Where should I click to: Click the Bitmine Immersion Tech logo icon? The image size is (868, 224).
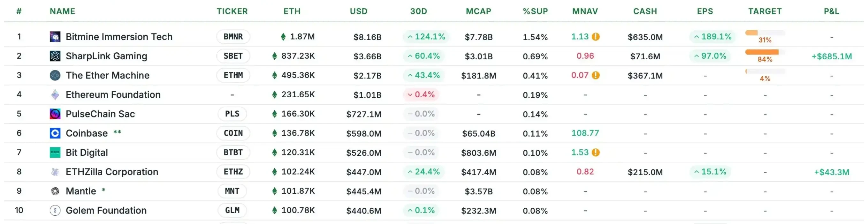coord(55,37)
